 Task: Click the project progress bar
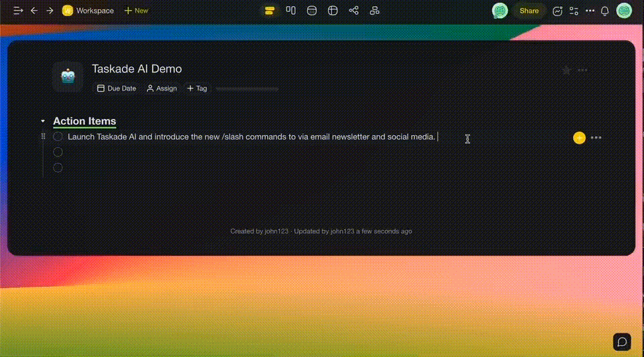tap(247, 89)
